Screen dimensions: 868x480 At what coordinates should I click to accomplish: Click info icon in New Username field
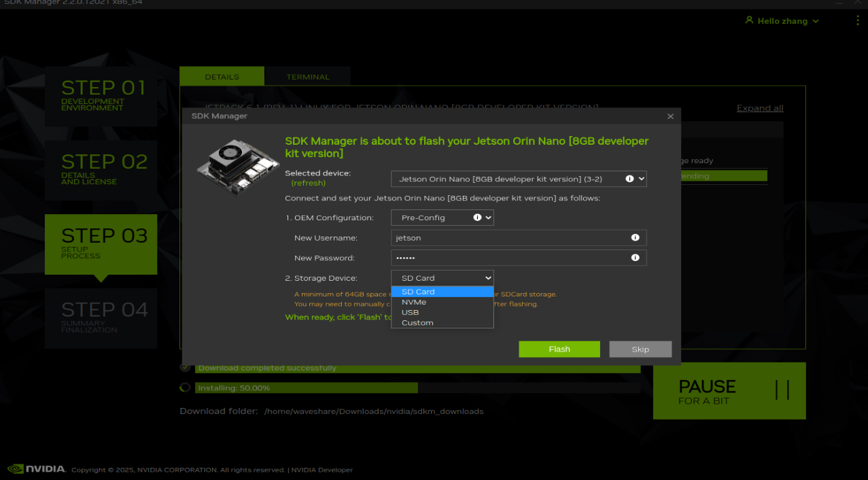click(635, 238)
